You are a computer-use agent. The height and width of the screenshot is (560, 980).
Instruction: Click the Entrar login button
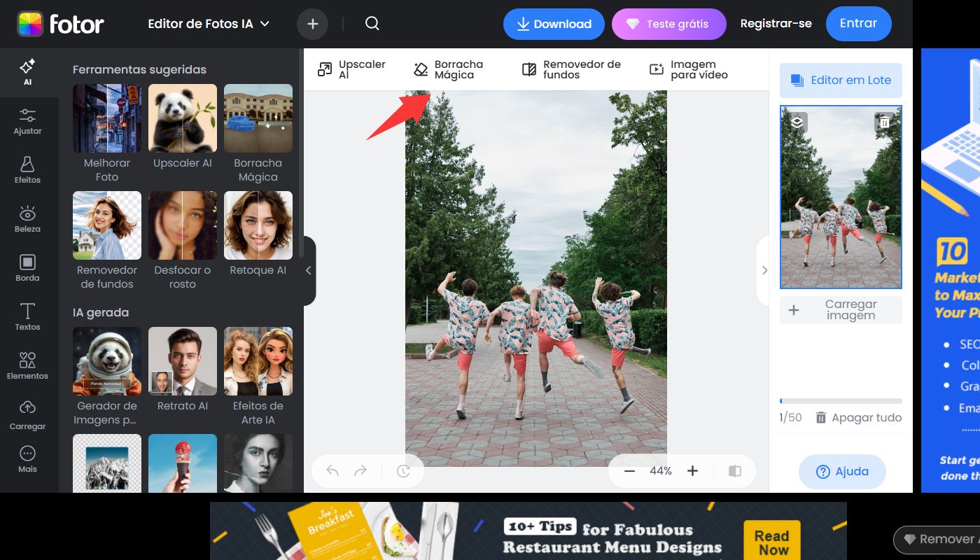click(x=858, y=24)
